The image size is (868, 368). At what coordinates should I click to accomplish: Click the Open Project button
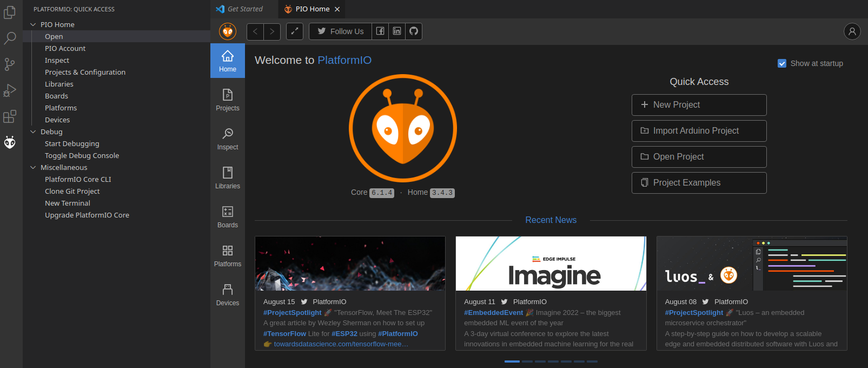(699, 157)
